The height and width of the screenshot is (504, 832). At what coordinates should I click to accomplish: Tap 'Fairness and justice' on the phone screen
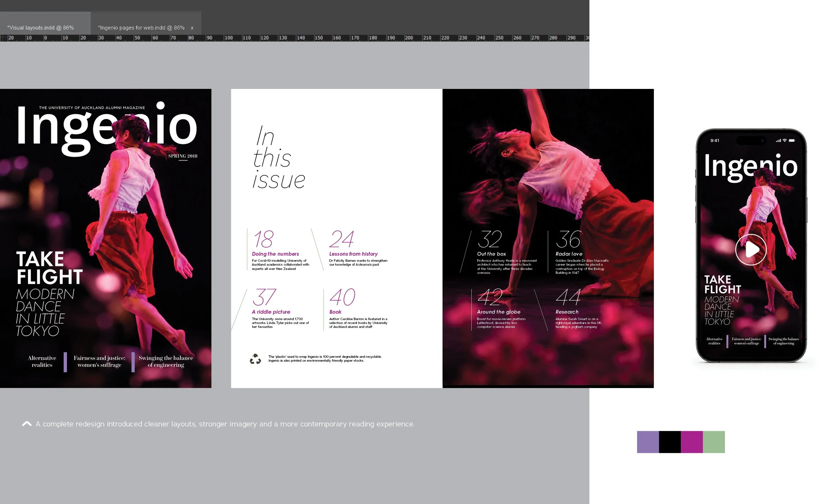click(x=747, y=341)
